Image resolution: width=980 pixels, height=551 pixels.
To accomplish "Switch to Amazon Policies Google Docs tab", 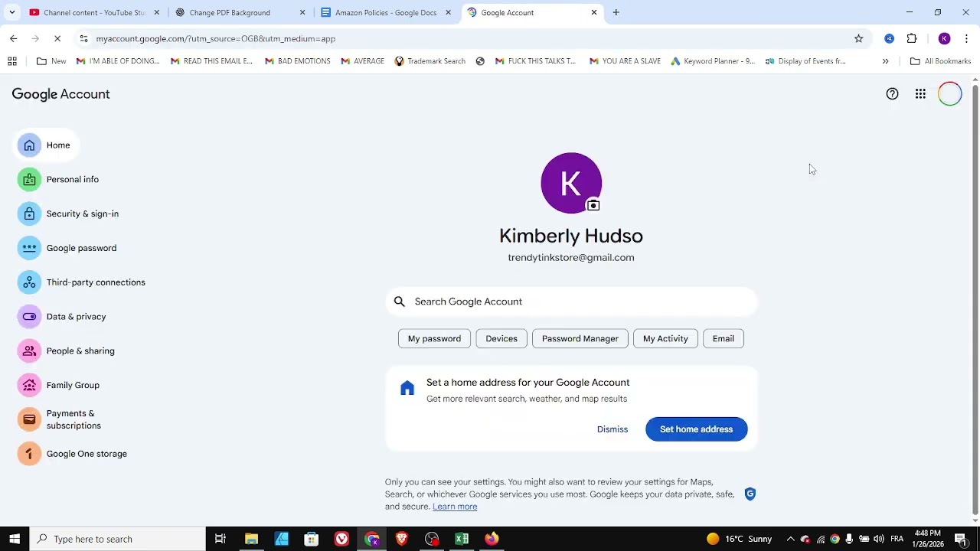I will click(x=386, y=12).
